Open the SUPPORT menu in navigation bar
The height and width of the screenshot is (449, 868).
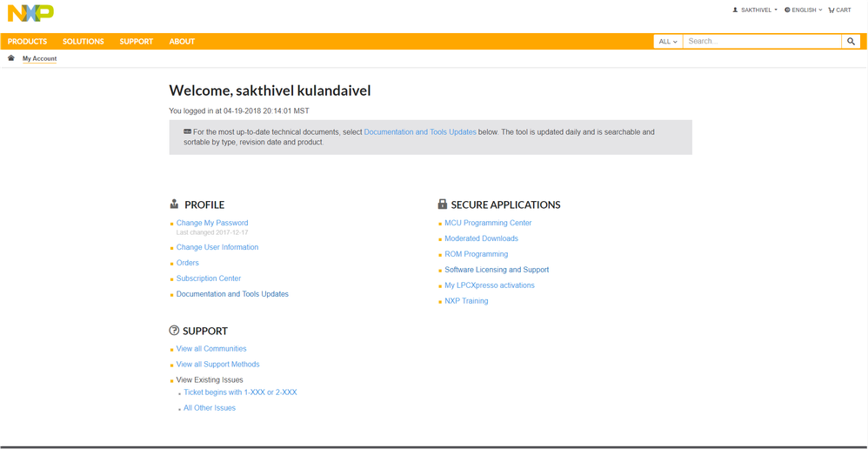pos(137,42)
